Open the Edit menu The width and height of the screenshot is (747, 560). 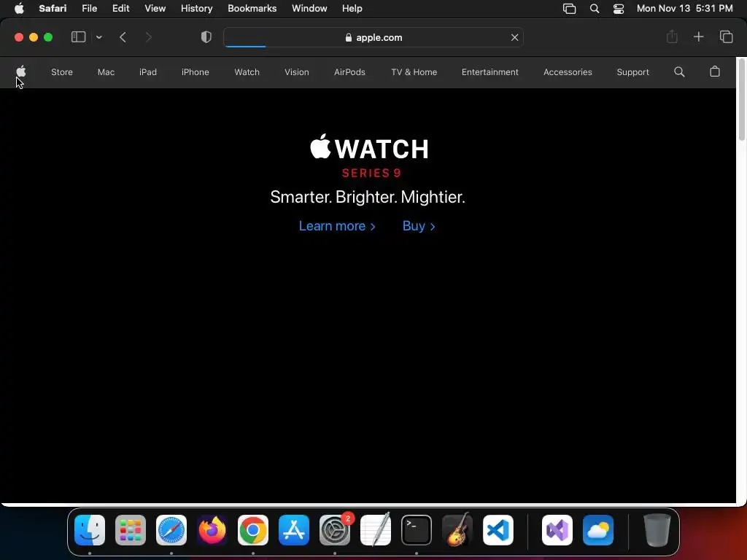pyautogui.click(x=120, y=9)
